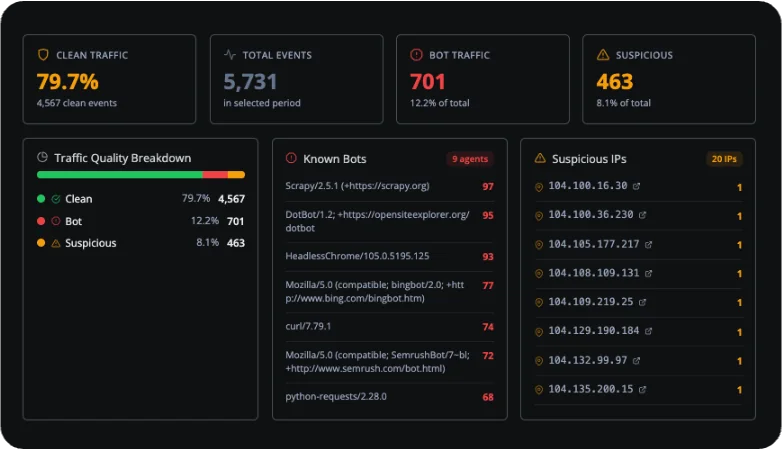Image resolution: width=782 pixels, height=450 pixels.
Task: Click the 20 IPs badge
Action: [x=724, y=159]
